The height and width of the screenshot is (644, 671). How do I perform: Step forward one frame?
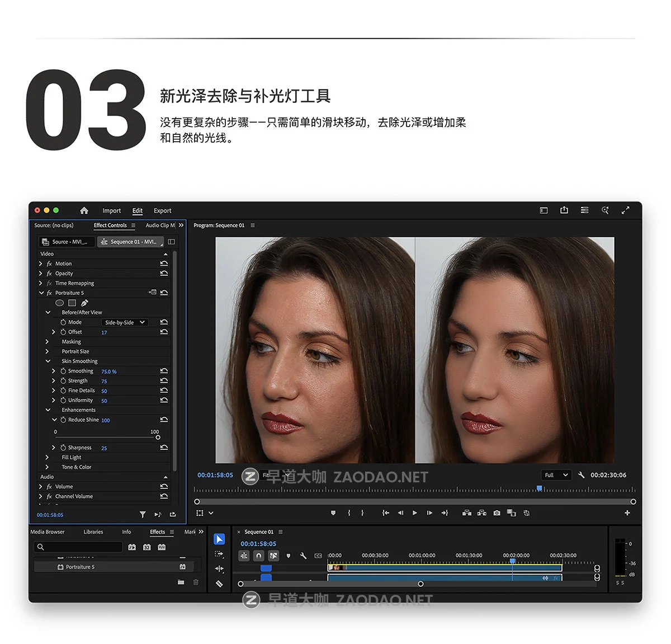coord(429,513)
